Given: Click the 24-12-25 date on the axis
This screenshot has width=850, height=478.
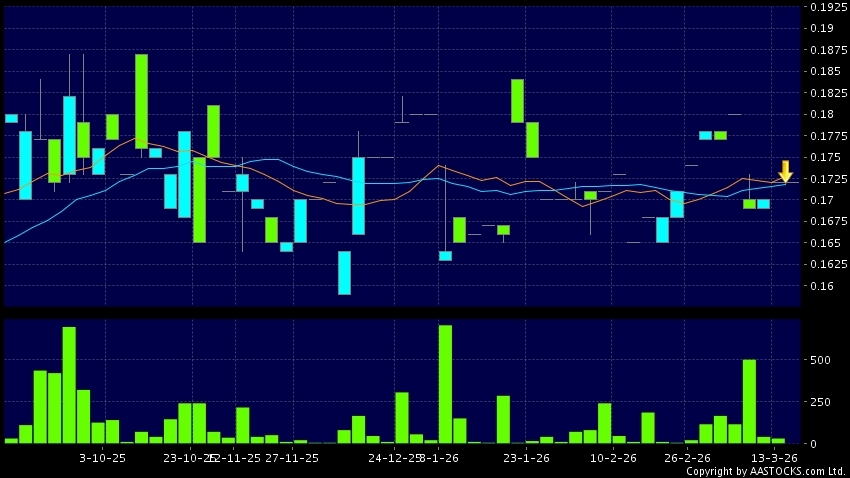Looking at the screenshot, I should (x=395, y=457).
